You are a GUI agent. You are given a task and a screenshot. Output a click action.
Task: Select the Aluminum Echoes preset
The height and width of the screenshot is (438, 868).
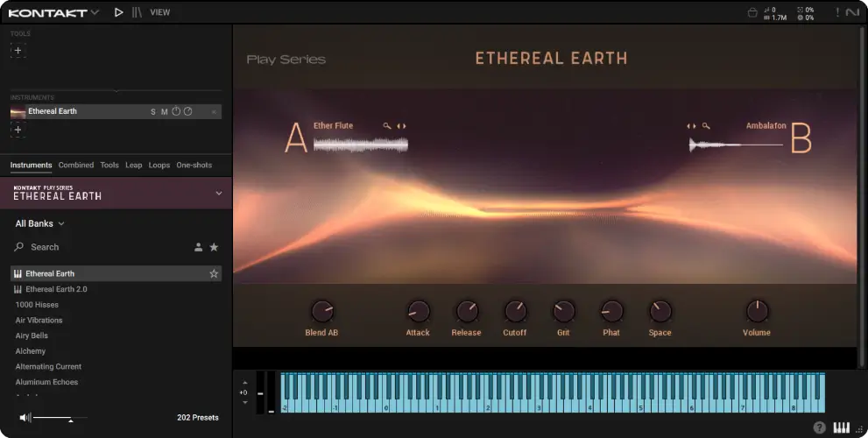[46, 382]
